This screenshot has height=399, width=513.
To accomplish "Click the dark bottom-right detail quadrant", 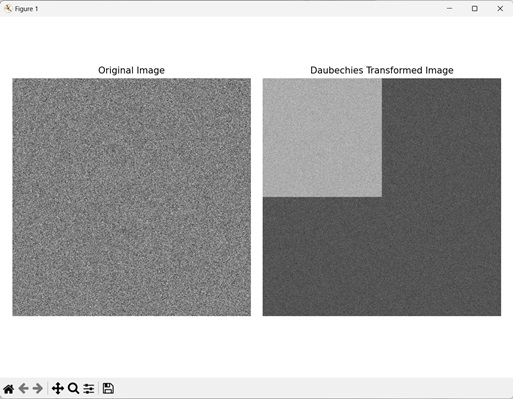I will (441, 256).
